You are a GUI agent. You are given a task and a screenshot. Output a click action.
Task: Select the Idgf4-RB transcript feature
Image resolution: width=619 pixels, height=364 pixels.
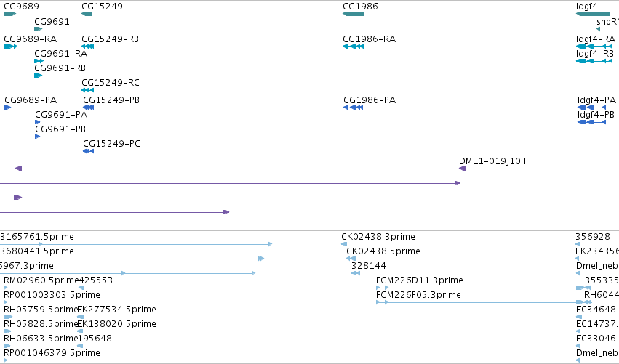594,61
